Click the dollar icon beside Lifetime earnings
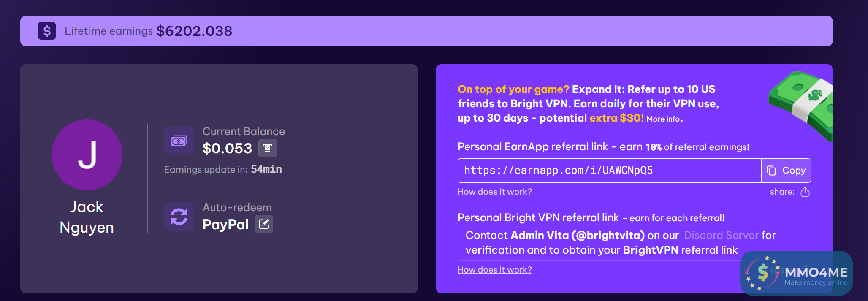868x301 pixels. point(47,31)
